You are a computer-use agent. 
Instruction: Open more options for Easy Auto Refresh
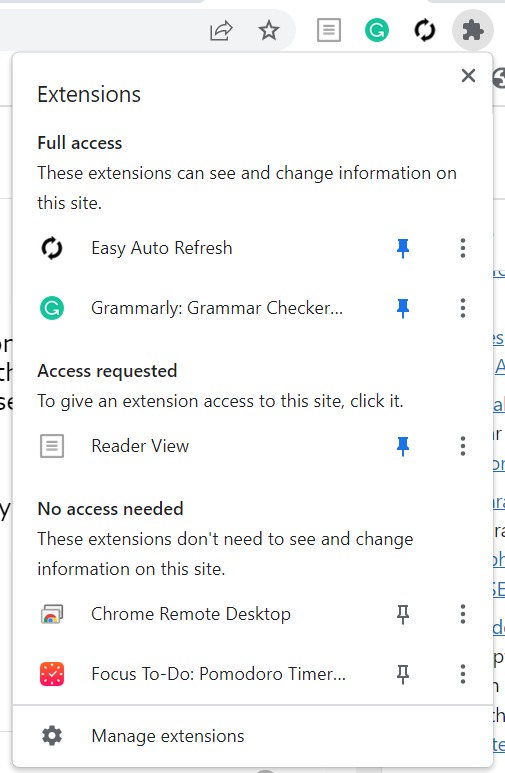pyautogui.click(x=463, y=248)
